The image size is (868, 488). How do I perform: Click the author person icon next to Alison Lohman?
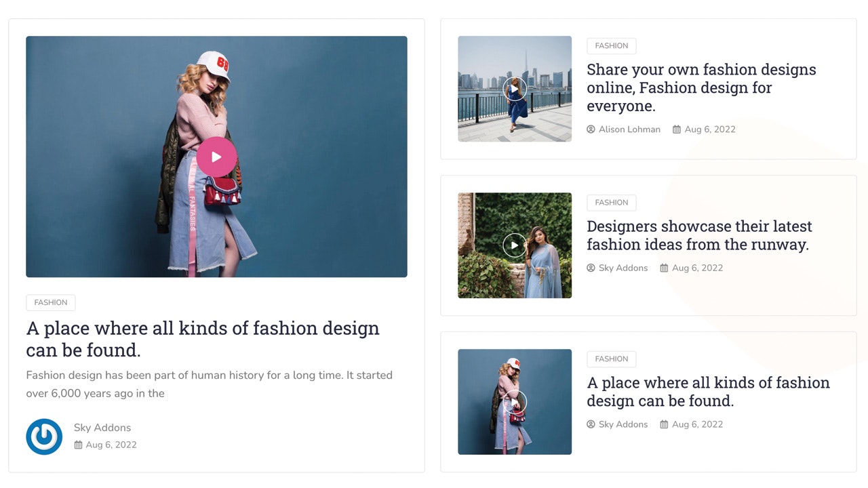pos(591,129)
